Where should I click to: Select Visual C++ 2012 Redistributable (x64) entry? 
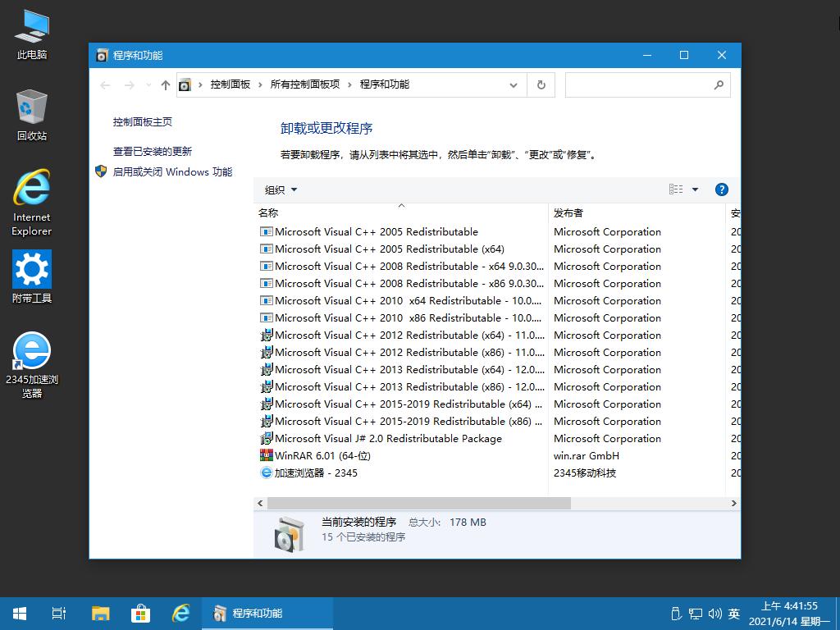coord(402,335)
